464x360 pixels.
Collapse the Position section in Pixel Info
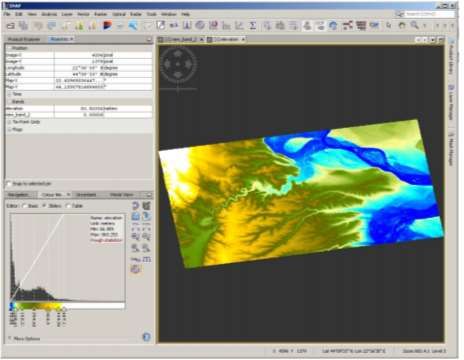[x=9, y=48]
